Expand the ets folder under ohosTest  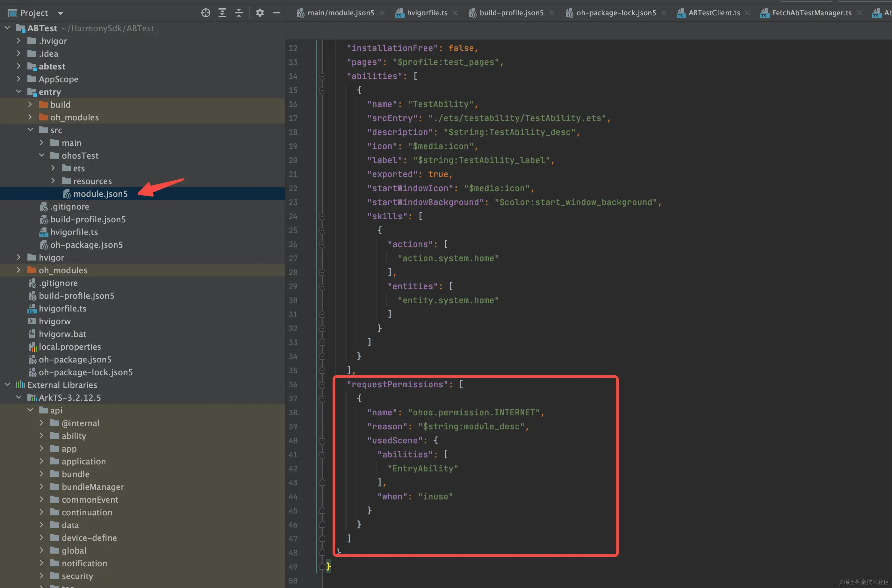[x=53, y=168]
